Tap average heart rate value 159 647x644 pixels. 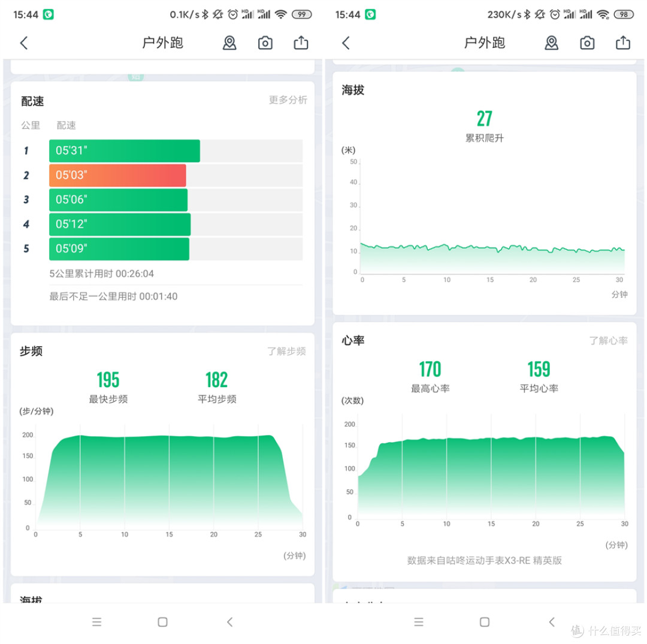(539, 369)
